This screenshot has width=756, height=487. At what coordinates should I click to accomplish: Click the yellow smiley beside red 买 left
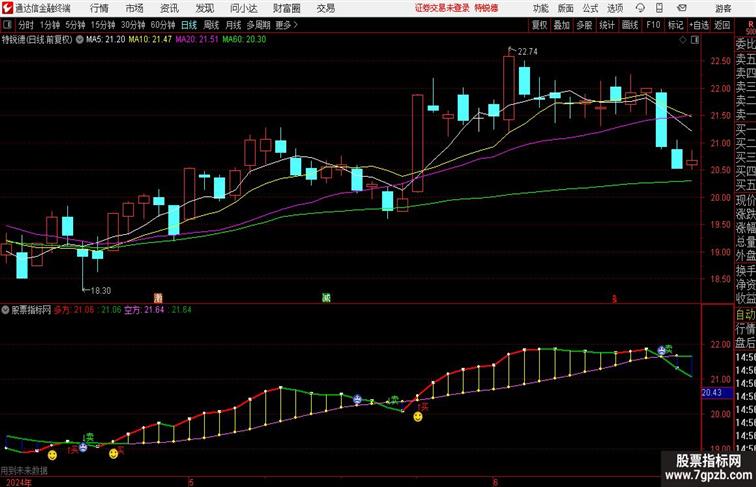pos(113,453)
